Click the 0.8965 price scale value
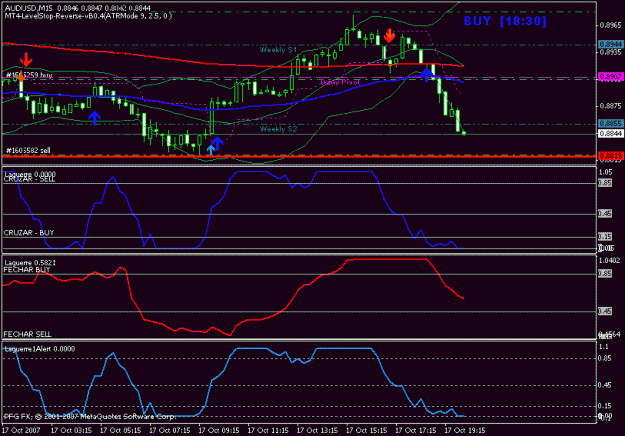 point(611,25)
